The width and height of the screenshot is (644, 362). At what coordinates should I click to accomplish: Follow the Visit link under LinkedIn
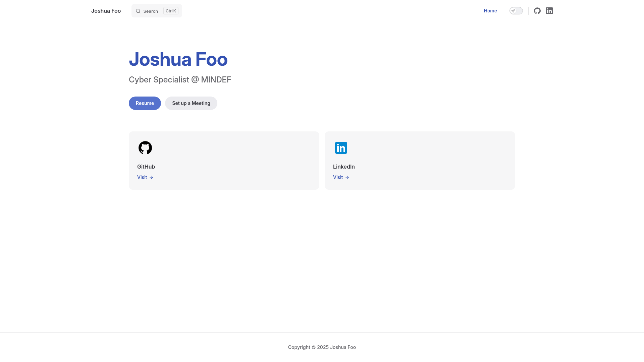click(x=341, y=177)
